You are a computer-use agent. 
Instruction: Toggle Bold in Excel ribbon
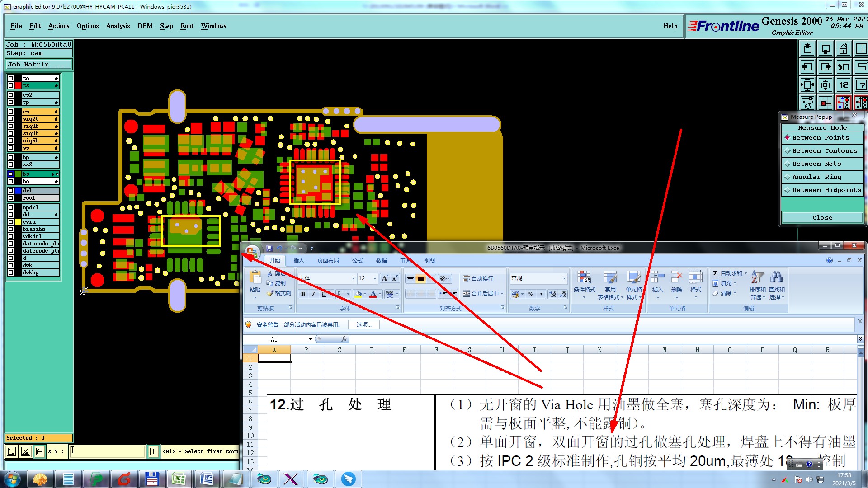[303, 294]
